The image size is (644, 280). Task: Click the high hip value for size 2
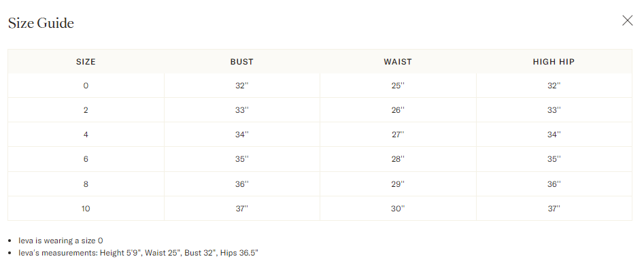tap(554, 110)
